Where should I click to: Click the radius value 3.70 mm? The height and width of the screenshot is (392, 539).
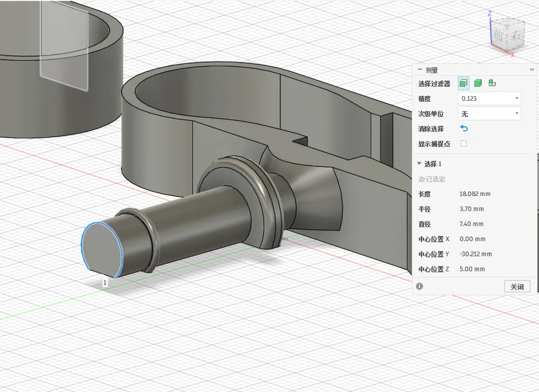pyautogui.click(x=472, y=209)
